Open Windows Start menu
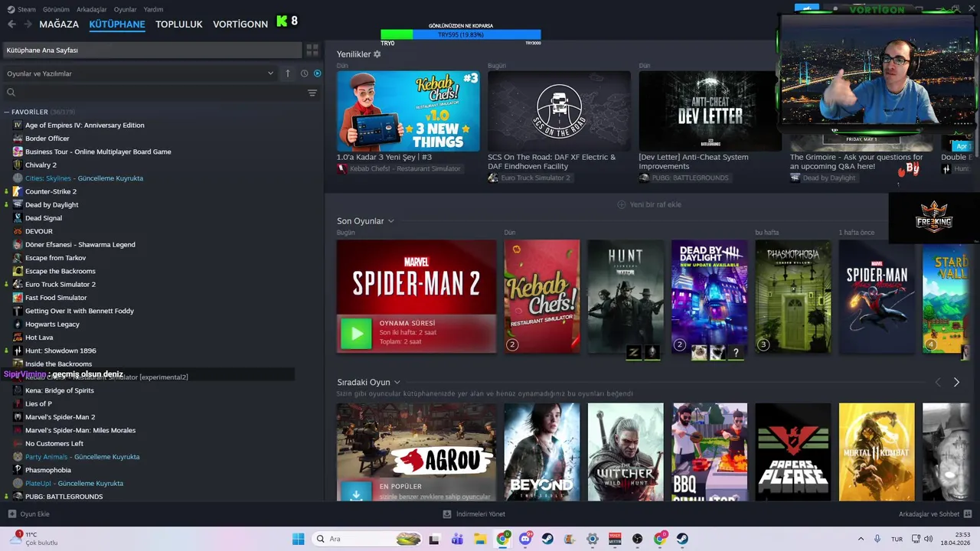This screenshot has height=551, width=980. click(x=298, y=539)
